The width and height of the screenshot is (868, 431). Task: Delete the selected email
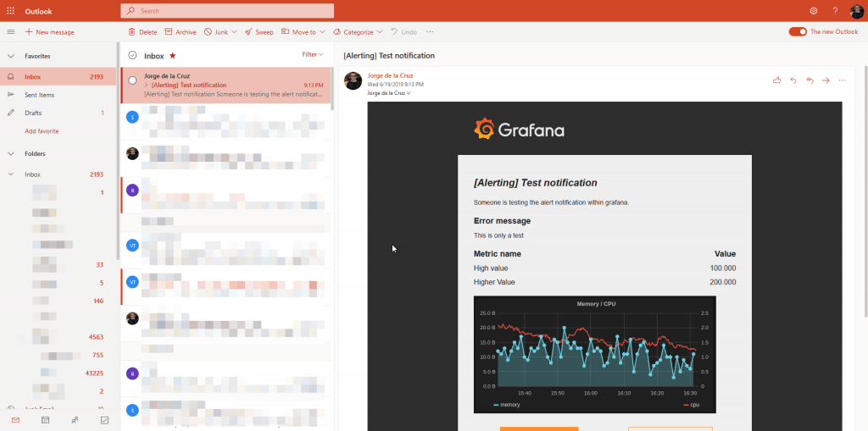142,32
